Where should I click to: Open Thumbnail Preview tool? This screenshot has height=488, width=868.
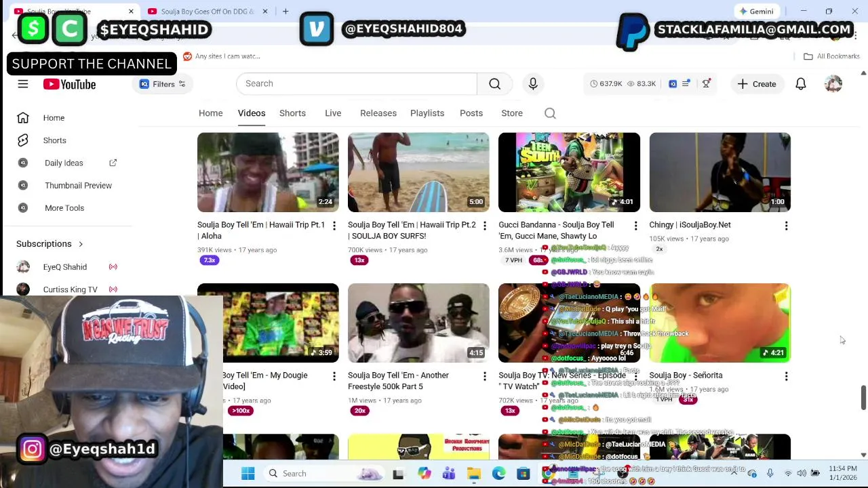[x=78, y=185]
